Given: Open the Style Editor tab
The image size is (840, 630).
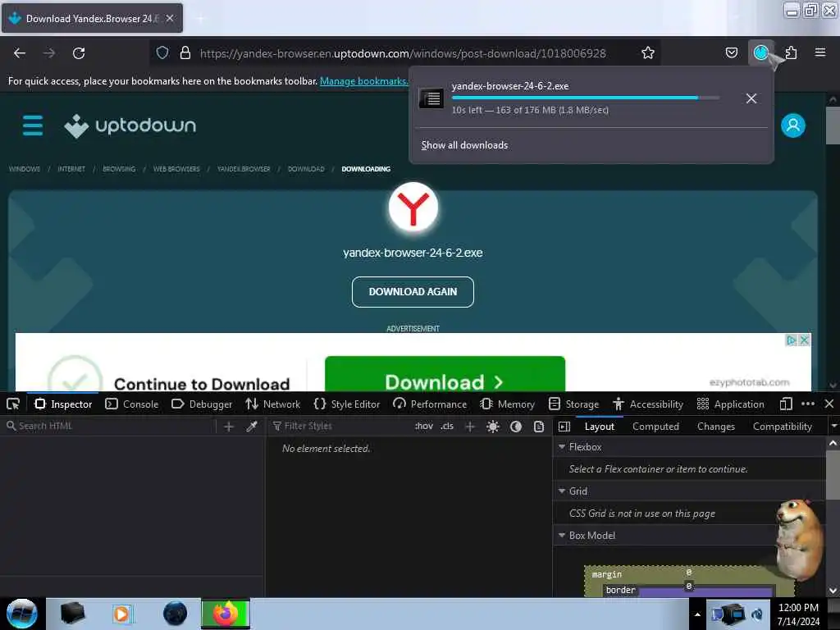Looking at the screenshot, I should pyautogui.click(x=347, y=404).
